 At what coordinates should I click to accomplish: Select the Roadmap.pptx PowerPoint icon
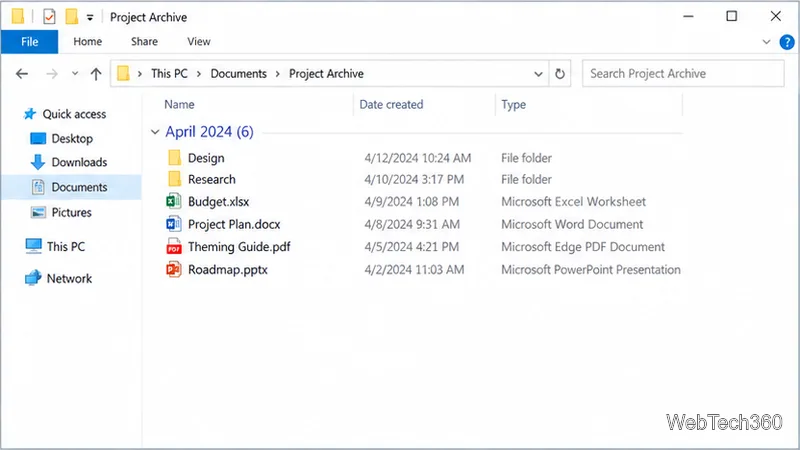[x=173, y=269]
